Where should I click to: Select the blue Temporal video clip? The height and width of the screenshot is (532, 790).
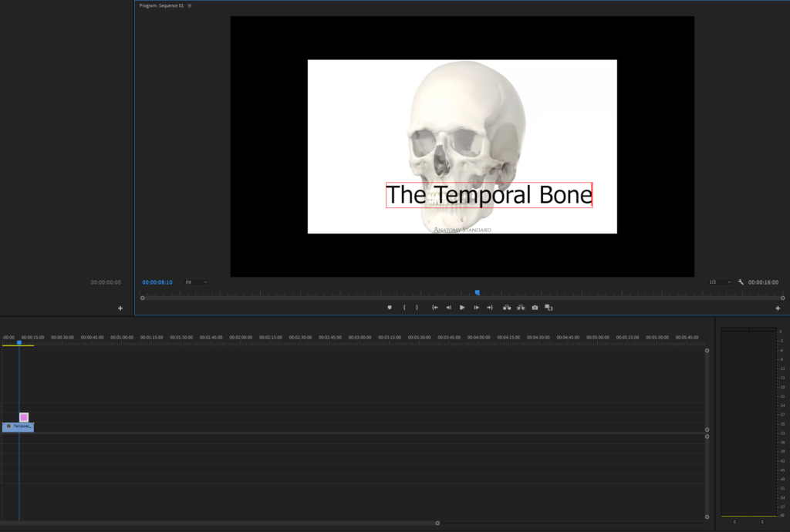pyautogui.click(x=19, y=427)
